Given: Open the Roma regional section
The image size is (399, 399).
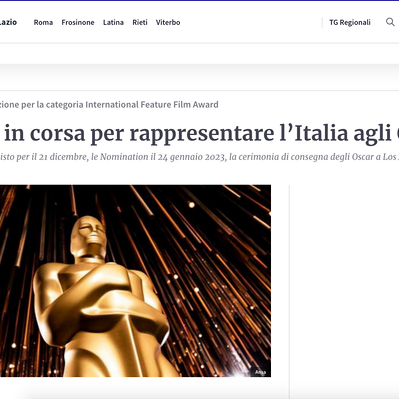Looking at the screenshot, I should point(43,22).
